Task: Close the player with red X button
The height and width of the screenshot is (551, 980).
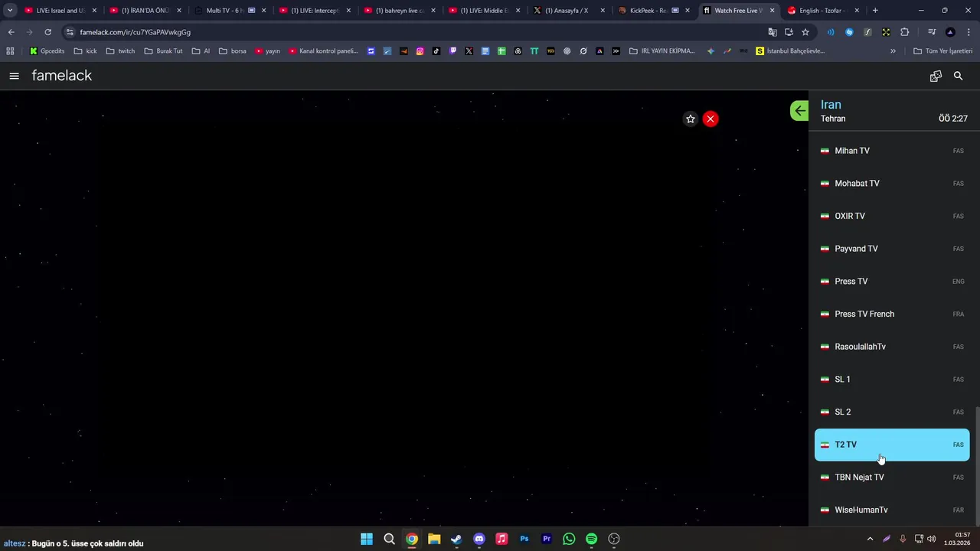Action: tap(710, 119)
